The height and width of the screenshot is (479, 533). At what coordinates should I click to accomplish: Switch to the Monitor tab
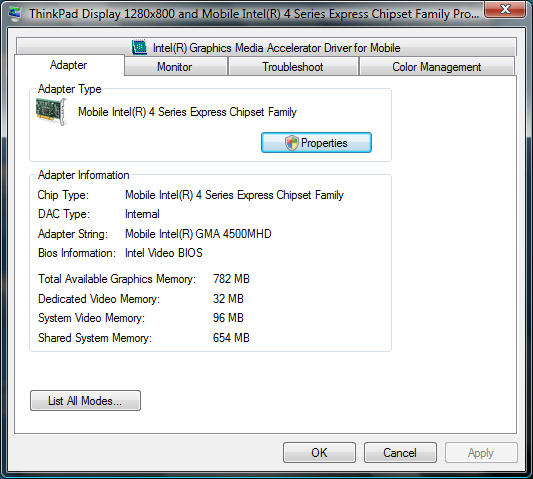[176, 66]
